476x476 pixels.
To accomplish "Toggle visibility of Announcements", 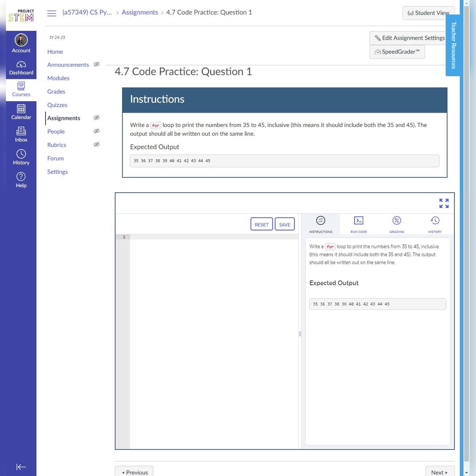I will pyautogui.click(x=96, y=64).
